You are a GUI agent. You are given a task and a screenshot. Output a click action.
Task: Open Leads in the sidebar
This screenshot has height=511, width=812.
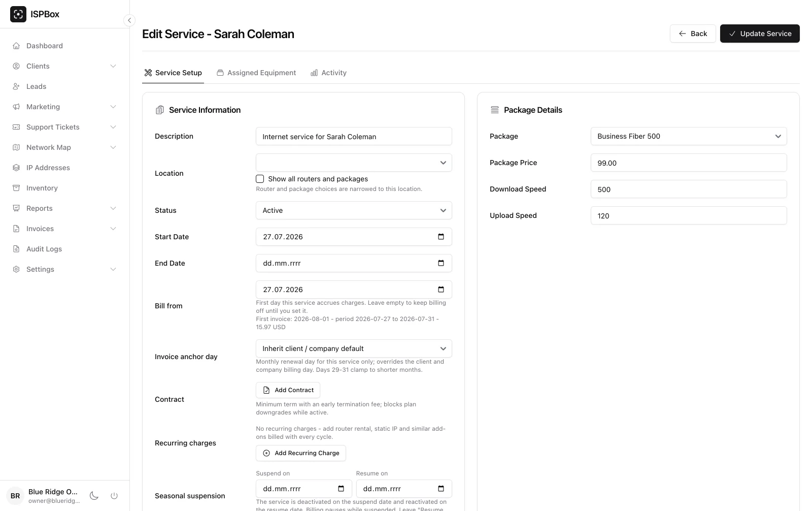(x=65, y=86)
